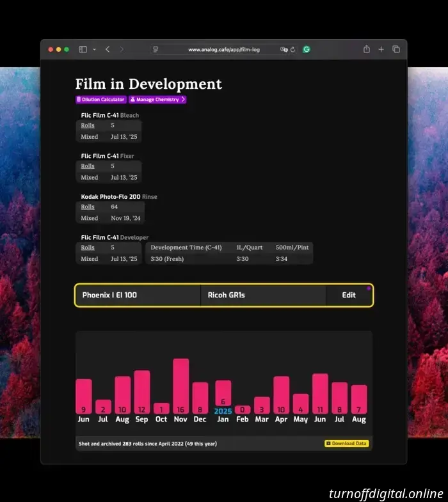Image resolution: width=448 pixels, height=502 pixels.
Task: Select the Dec bar showing 8
Action: (x=200, y=398)
